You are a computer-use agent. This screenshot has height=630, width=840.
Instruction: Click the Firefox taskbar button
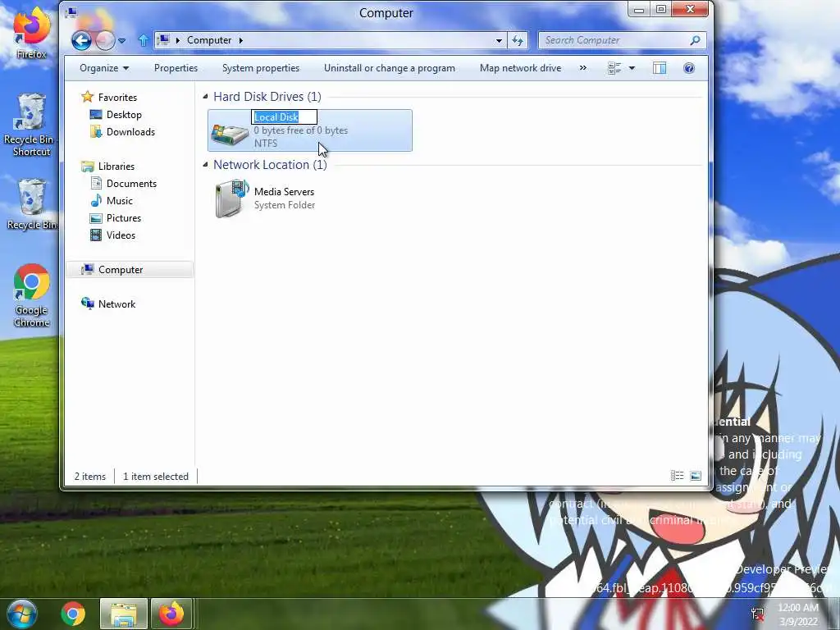coord(171,614)
